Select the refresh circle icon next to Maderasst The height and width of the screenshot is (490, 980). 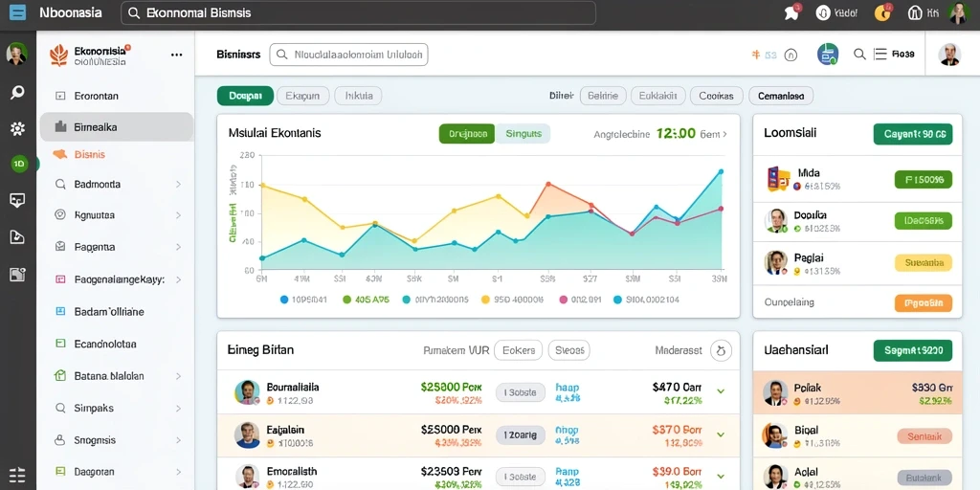pos(722,350)
